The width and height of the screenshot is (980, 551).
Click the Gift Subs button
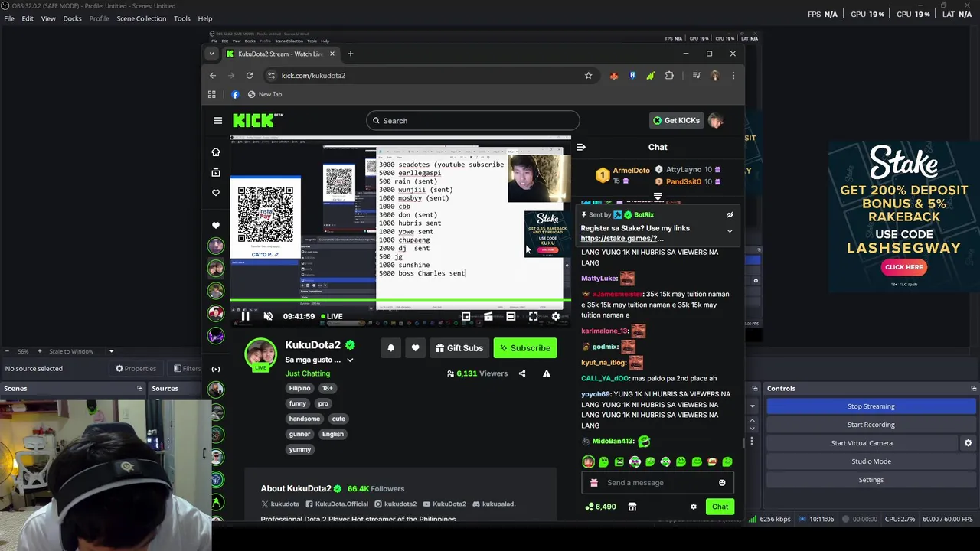pyautogui.click(x=459, y=348)
